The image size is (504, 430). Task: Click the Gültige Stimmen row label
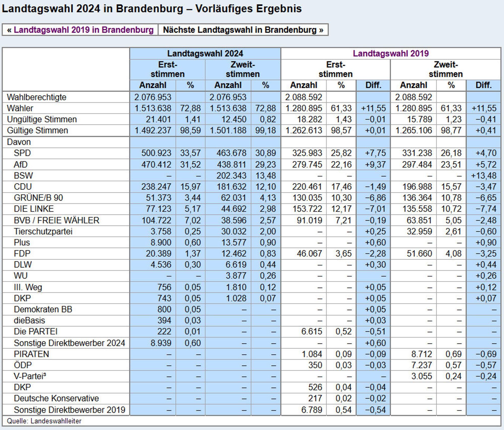(37, 130)
